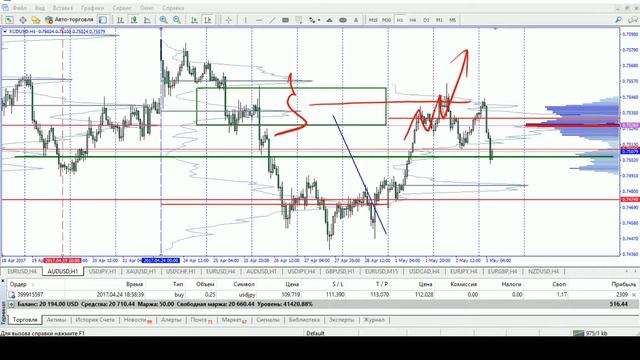Sort orders by the Ордер column header
Image resolution: width=640 pixels, height=360 pixels.
(x=18, y=284)
